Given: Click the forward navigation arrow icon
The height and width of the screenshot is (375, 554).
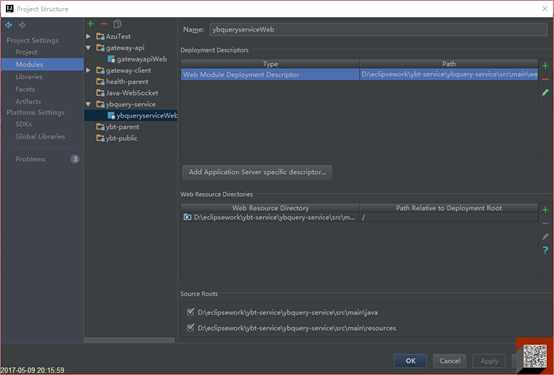Looking at the screenshot, I should 22,25.
